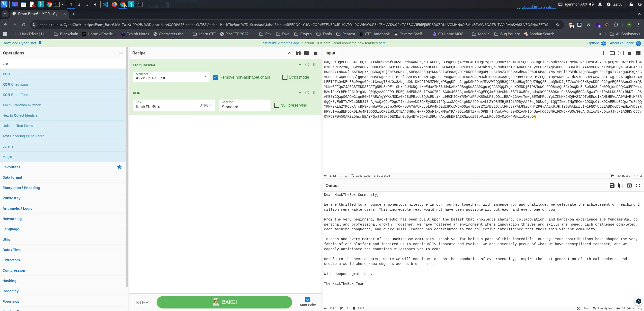Image resolution: width=644 pixels, height=311 pixels.
Task: Disable the XOR operation
Action: pos(307,92)
